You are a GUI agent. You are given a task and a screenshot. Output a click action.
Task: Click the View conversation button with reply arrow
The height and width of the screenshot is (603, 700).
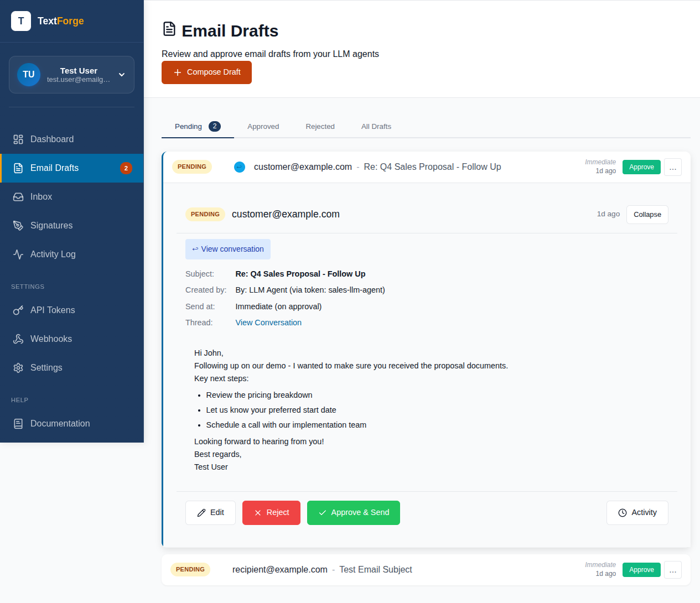coord(228,249)
